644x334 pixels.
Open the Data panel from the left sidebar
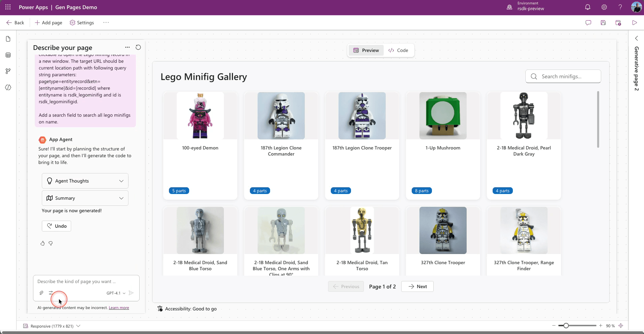tap(8, 55)
